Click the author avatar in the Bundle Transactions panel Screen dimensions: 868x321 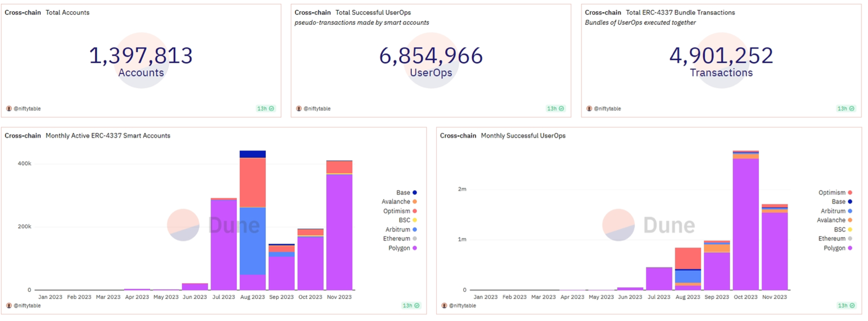589,108
